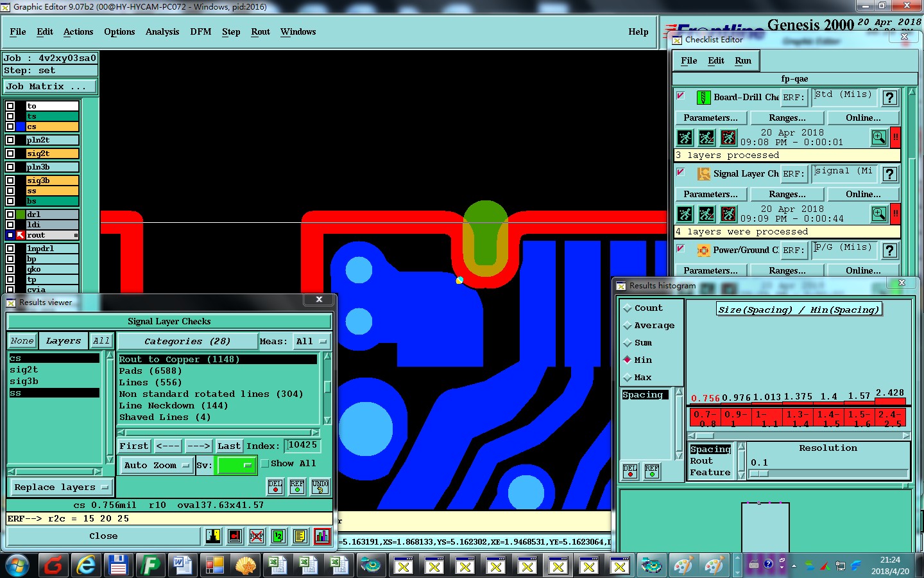Click the red-and-black icon beside Close
Viewport: 924px width, 578px height.
point(235,536)
